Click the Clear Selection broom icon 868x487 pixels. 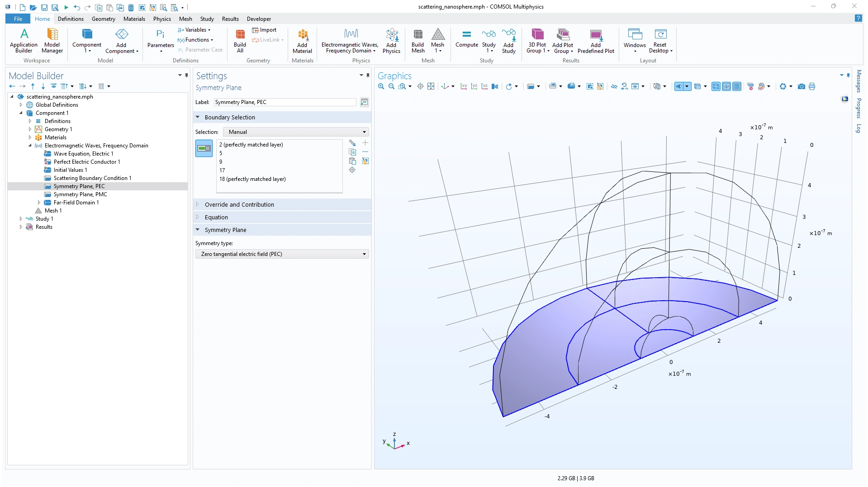365,161
